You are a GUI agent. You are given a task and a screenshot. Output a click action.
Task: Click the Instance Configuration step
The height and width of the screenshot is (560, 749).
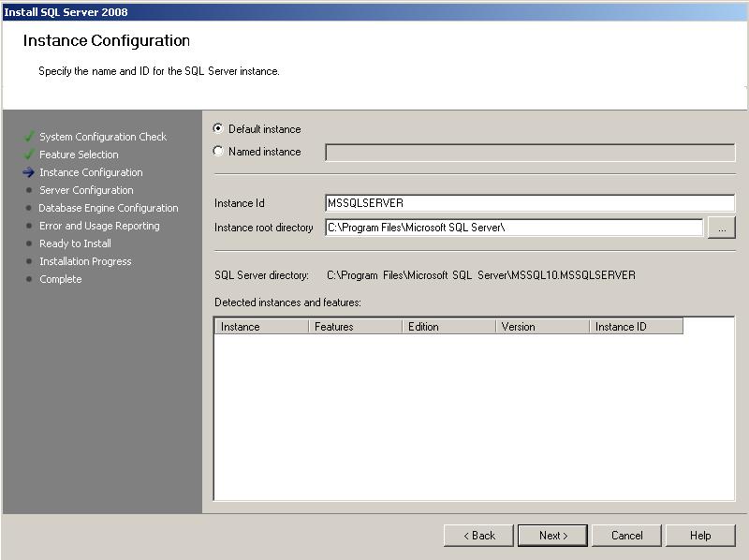click(x=91, y=172)
